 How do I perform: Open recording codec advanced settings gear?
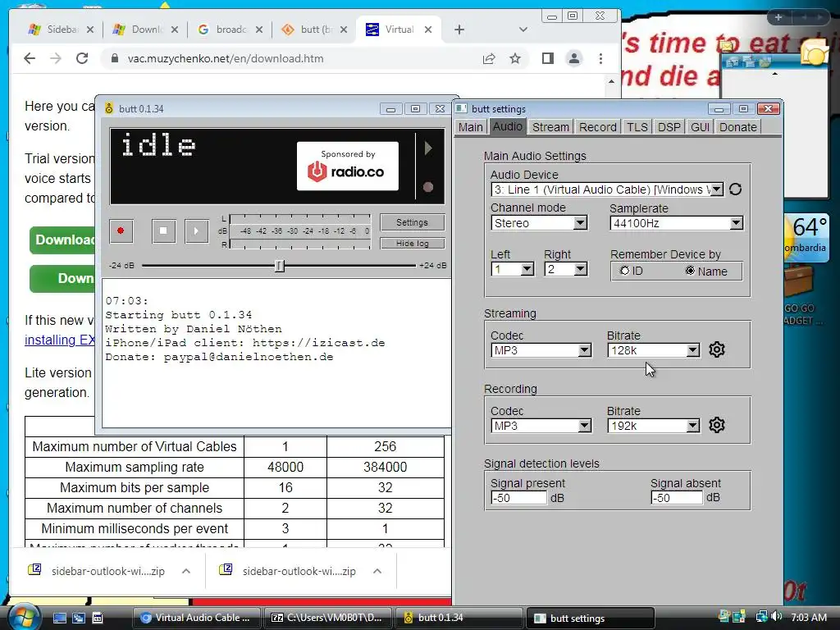(717, 426)
